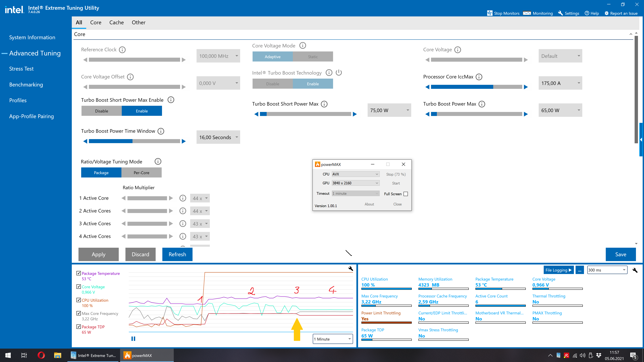Disable Turbo Boost Short Power Max
The width and height of the screenshot is (644, 362).
[101, 111]
